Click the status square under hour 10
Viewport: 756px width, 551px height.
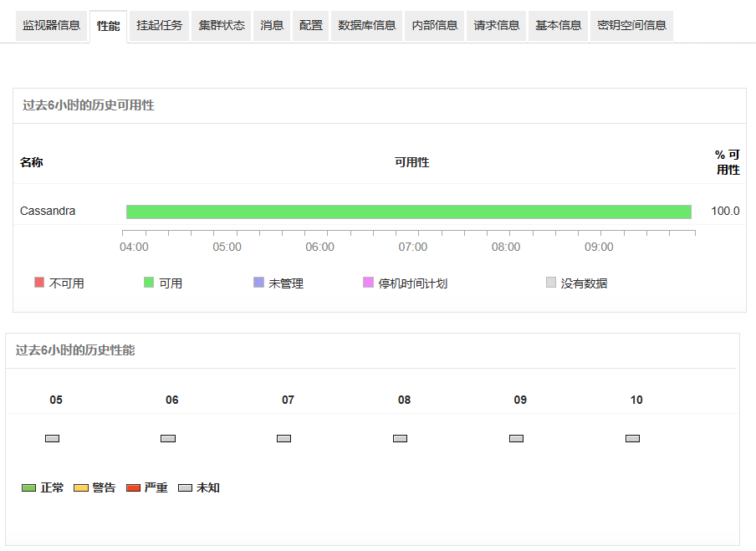coord(632,438)
